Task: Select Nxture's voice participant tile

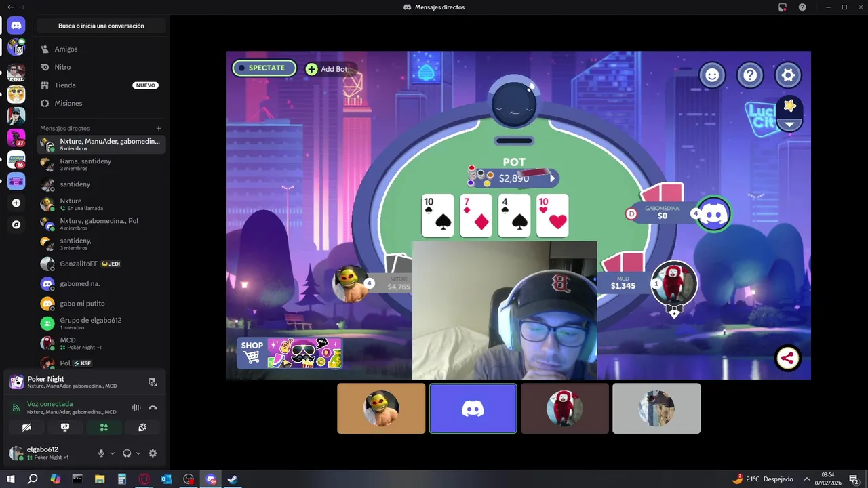Action: (381, 408)
